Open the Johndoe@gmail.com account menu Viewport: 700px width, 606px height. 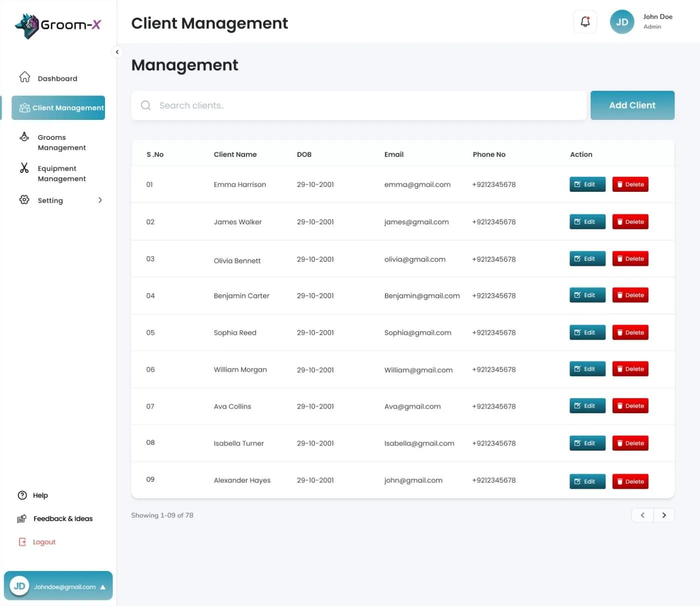tap(58, 586)
